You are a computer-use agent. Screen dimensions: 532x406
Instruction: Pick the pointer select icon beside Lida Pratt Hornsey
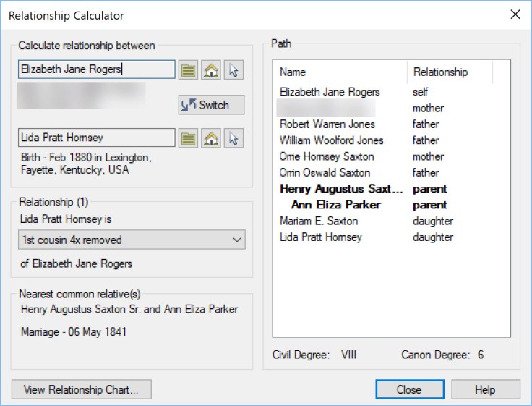(x=233, y=138)
